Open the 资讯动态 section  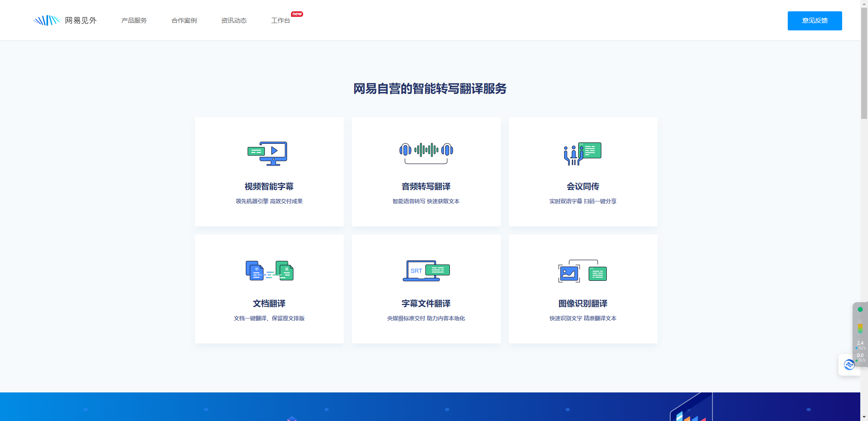pos(234,20)
